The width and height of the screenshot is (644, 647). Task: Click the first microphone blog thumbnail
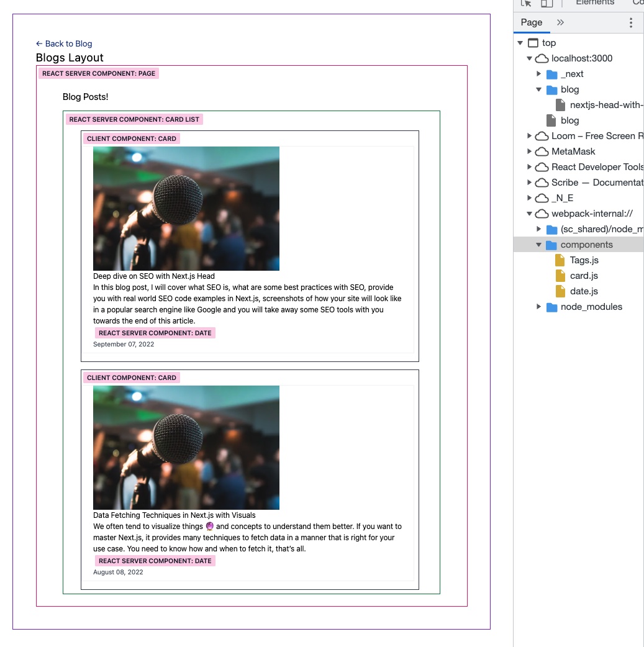pyautogui.click(x=186, y=208)
